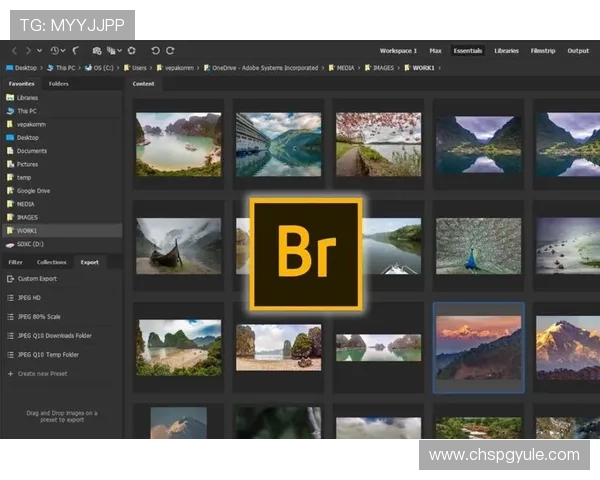
Task: Open Google Drive folder icon in Favorites
Action: coord(10,191)
